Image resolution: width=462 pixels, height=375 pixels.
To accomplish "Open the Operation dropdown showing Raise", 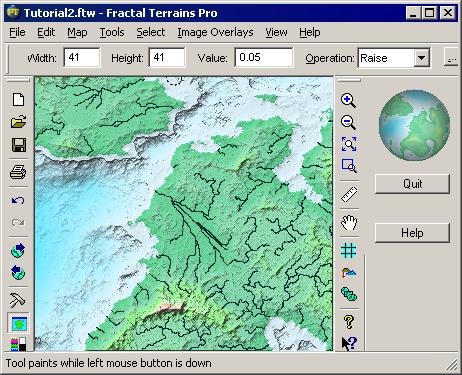I will [x=422, y=58].
